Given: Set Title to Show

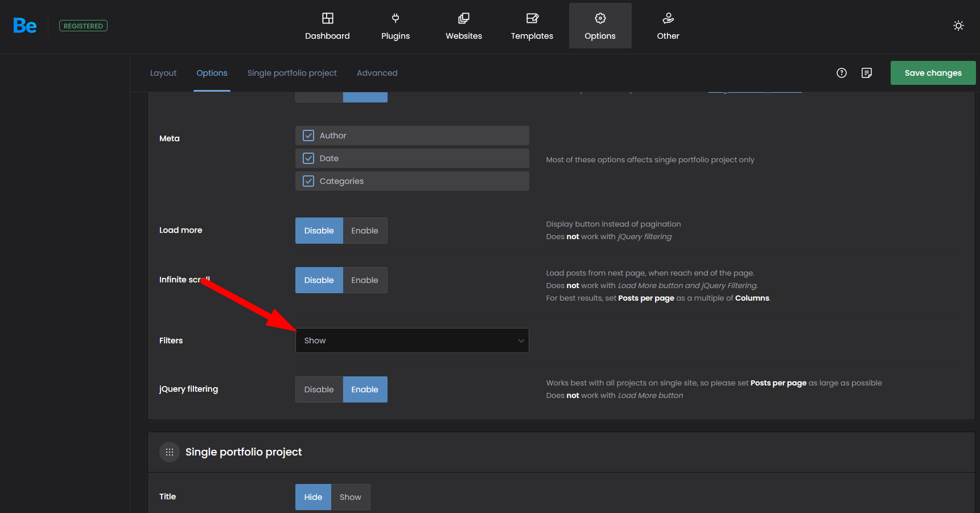Looking at the screenshot, I should [351, 497].
